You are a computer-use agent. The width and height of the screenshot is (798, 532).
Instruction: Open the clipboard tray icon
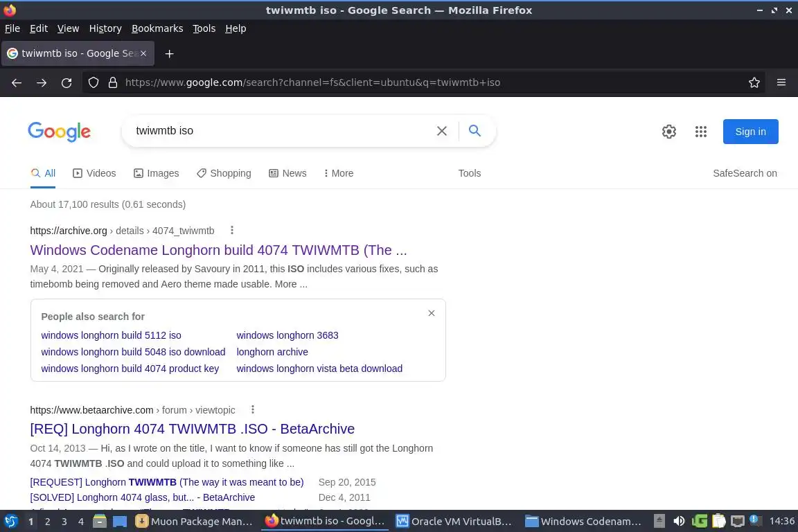[x=718, y=522]
